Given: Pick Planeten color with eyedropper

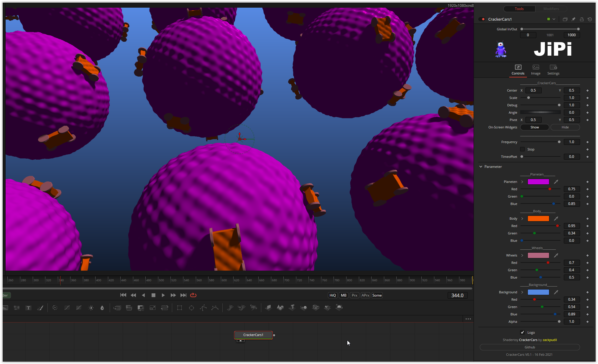Looking at the screenshot, I should coord(556,182).
